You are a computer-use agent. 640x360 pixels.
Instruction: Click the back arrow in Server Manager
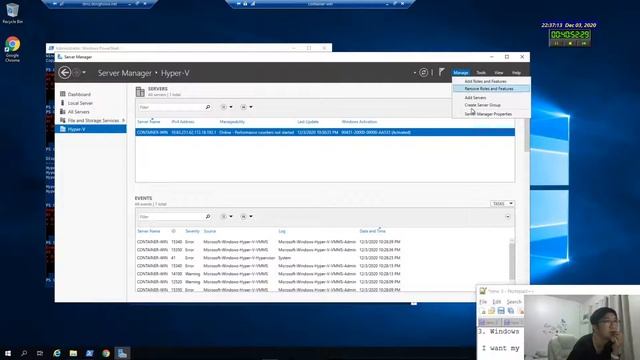tap(64, 73)
